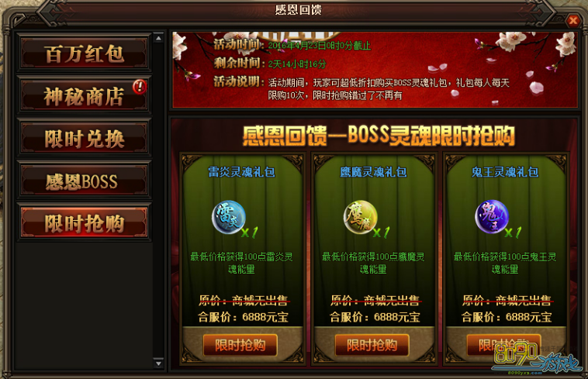Click the 鹰魔 soul orb icon
Viewport: 588px width, 379px height.
(361, 218)
